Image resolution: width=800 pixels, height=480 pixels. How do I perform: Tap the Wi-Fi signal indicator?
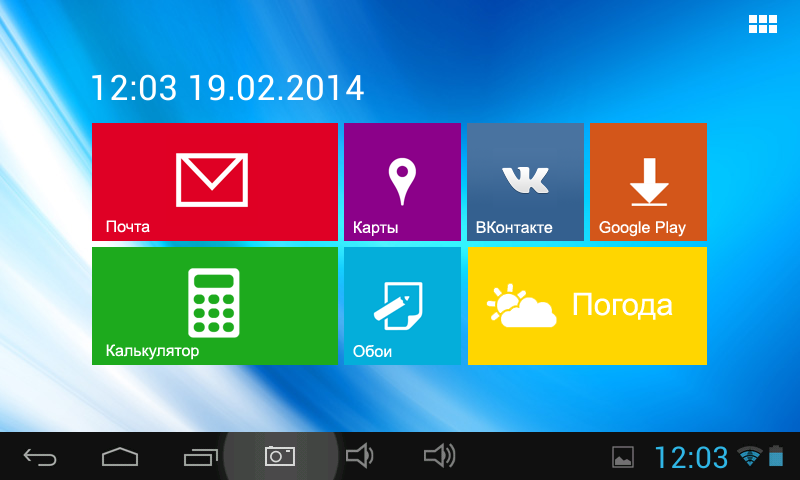(749, 457)
